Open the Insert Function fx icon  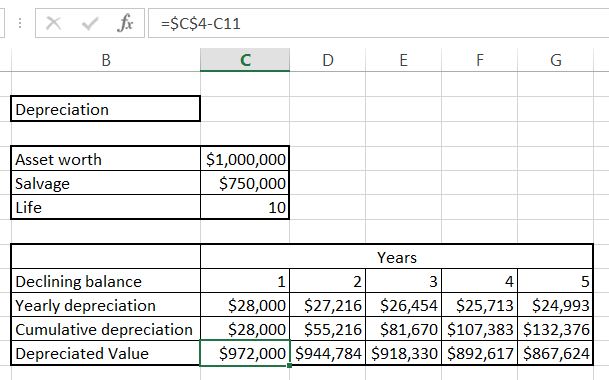tap(125, 23)
